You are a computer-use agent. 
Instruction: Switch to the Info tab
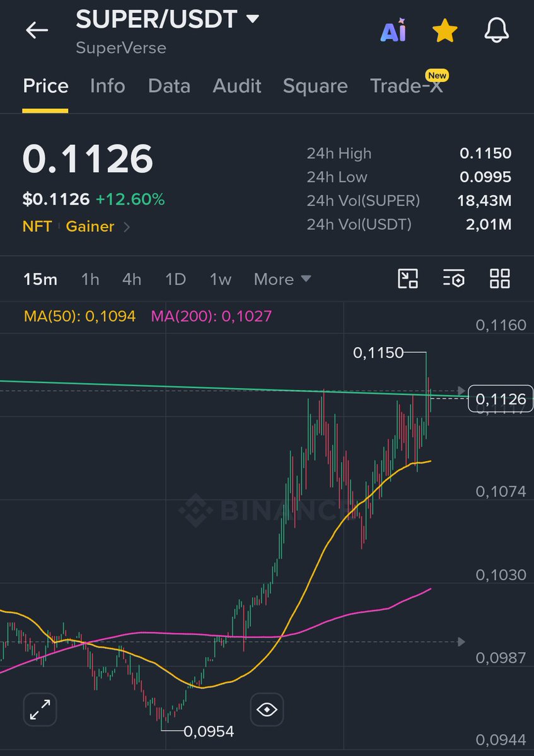coord(108,86)
